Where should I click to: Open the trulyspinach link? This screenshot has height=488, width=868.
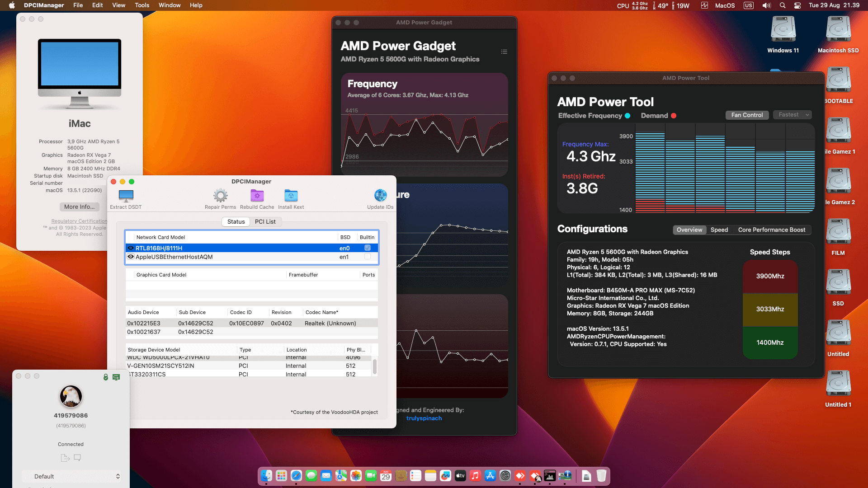point(424,418)
